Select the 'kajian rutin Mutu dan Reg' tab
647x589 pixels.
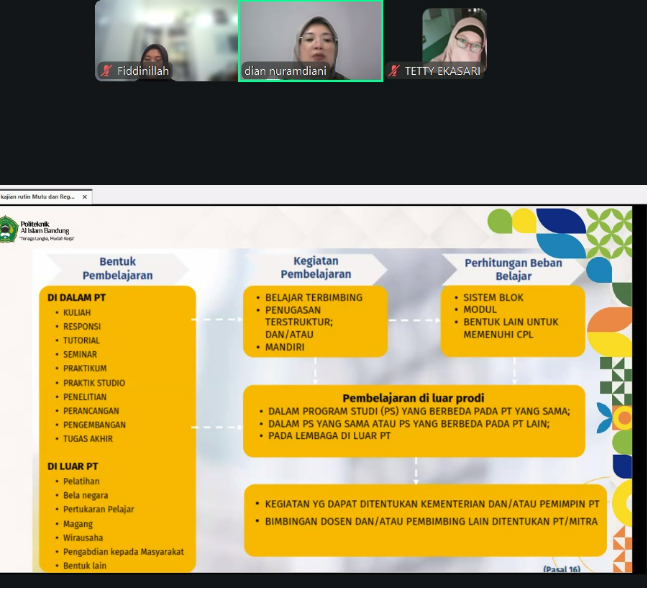(x=40, y=197)
